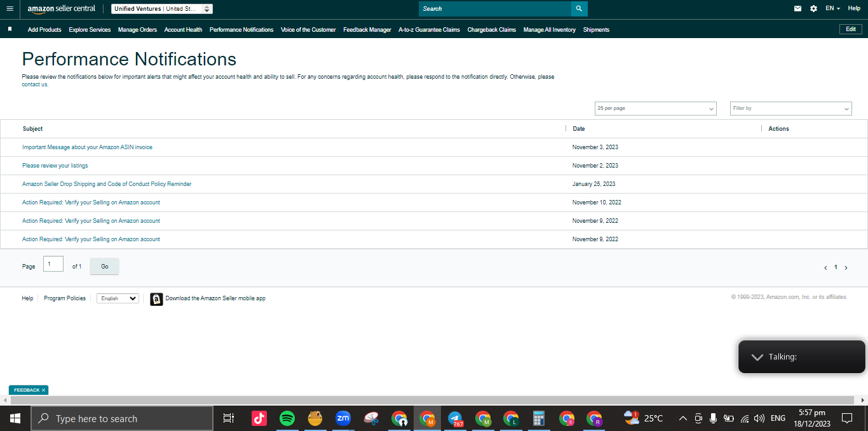The image size is (868, 431).
Task: Open Manage Orders menu item
Action: click(137, 30)
